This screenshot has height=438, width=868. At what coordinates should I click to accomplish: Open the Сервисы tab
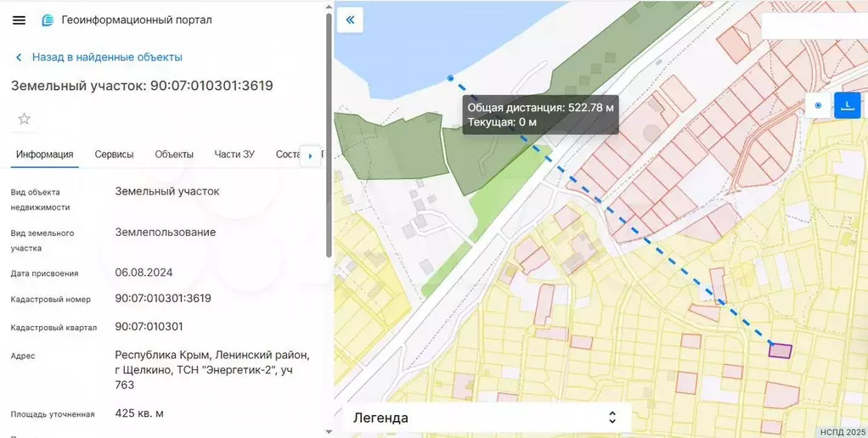click(114, 154)
